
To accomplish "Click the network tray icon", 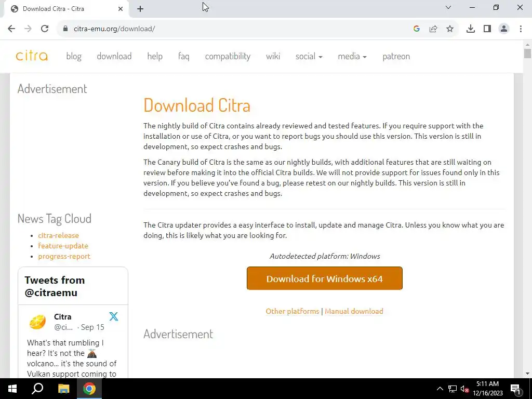I will click(x=453, y=389).
